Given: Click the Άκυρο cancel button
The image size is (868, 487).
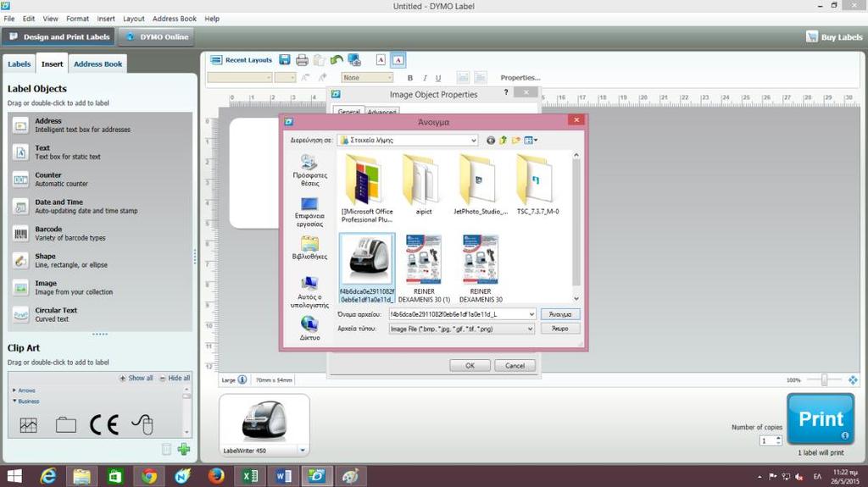Looking at the screenshot, I should pos(560,329).
